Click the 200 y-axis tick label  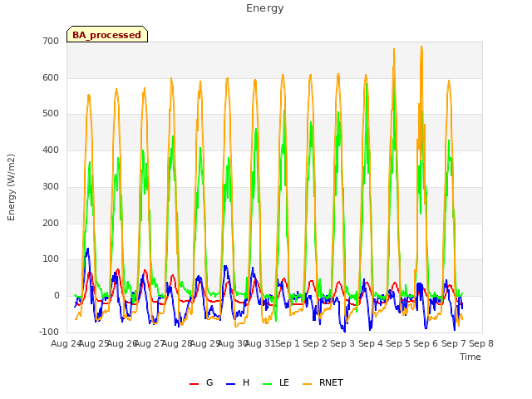click(51, 224)
